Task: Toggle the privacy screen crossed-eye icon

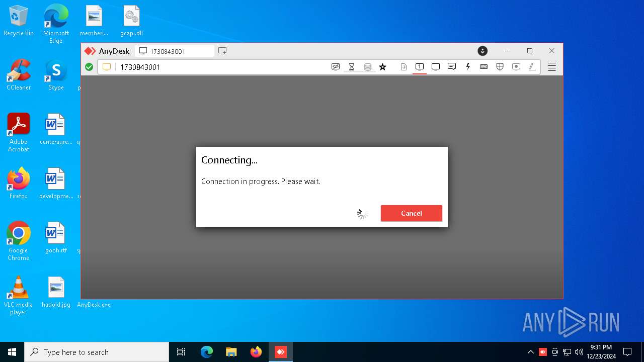Action: pyautogui.click(x=336, y=67)
